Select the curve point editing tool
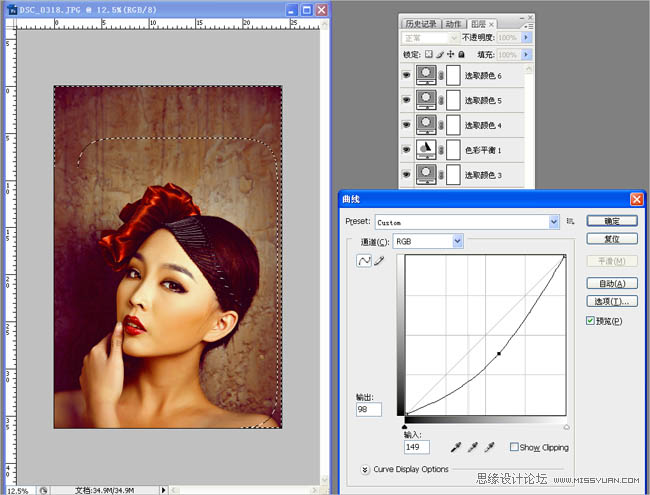650x495 pixels. [x=365, y=260]
